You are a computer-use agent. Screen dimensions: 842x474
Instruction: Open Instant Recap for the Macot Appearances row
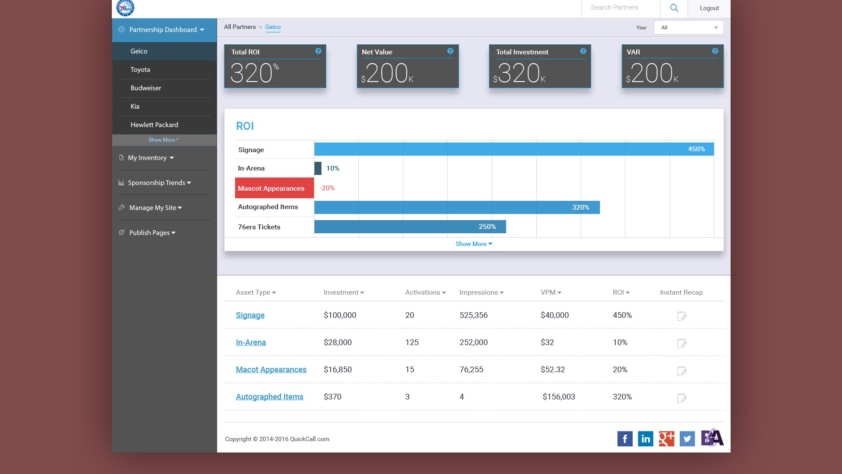click(681, 370)
